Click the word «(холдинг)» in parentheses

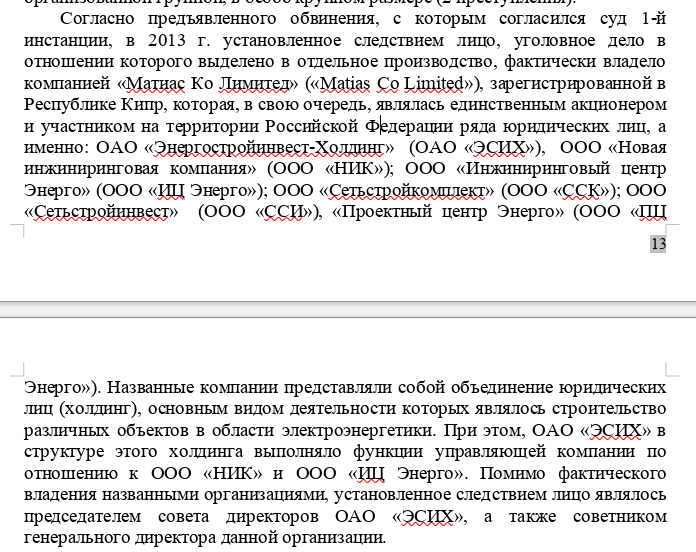(100, 409)
